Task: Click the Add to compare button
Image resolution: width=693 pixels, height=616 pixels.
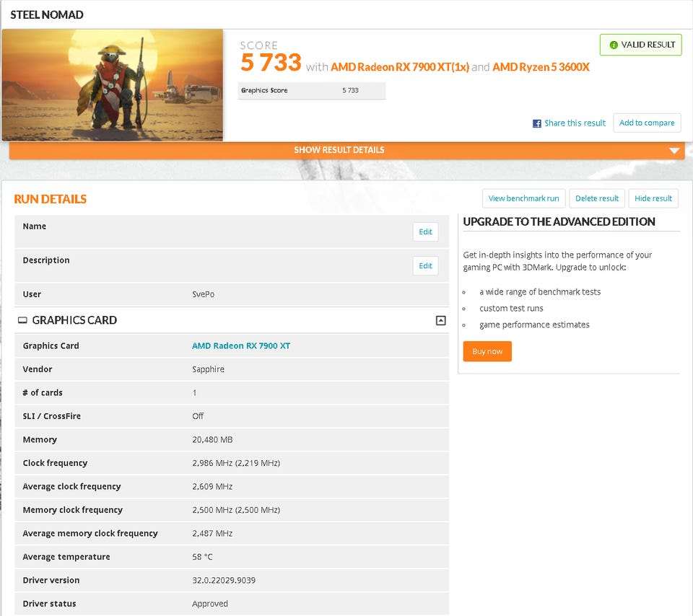Action: 647,123
